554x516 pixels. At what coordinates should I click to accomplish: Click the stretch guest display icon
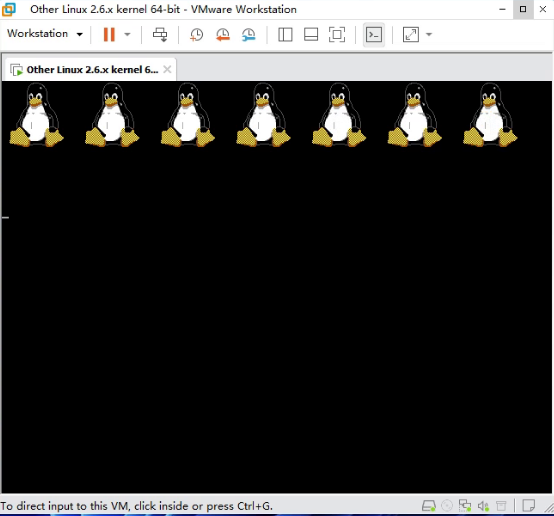[x=411, y=35]
